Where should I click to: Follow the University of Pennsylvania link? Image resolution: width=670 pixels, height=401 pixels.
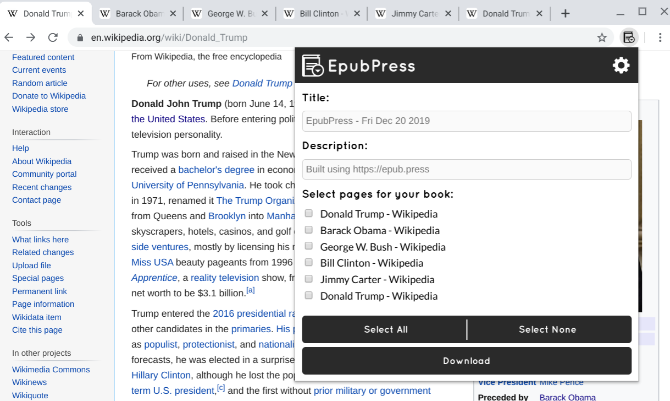188,185
